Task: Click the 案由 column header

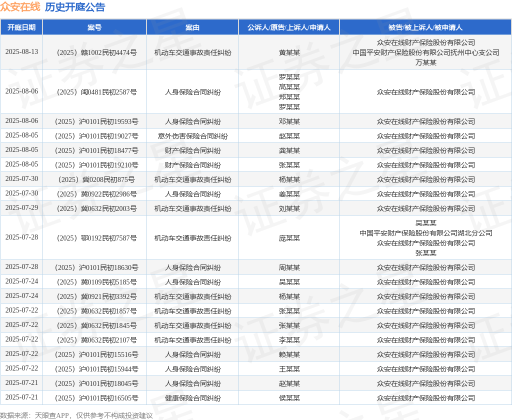Action: point(192,27)
